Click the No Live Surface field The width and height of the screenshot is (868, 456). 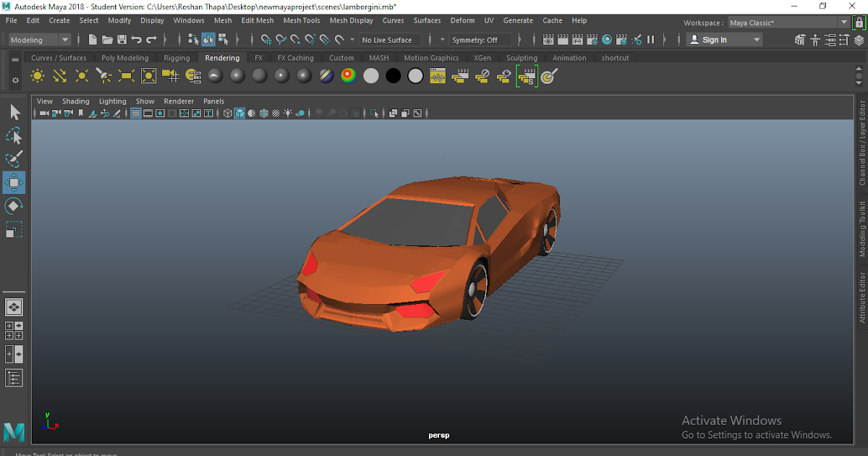pyautogui.click(x=390, y=40)
